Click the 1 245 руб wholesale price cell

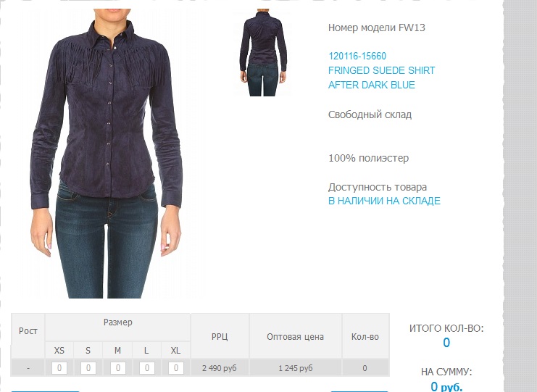pos(296,368)
